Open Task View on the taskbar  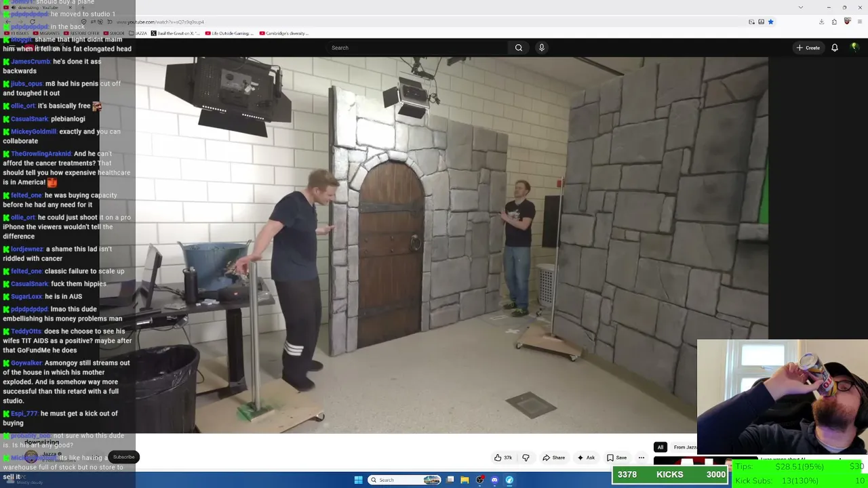pos(450,480)
